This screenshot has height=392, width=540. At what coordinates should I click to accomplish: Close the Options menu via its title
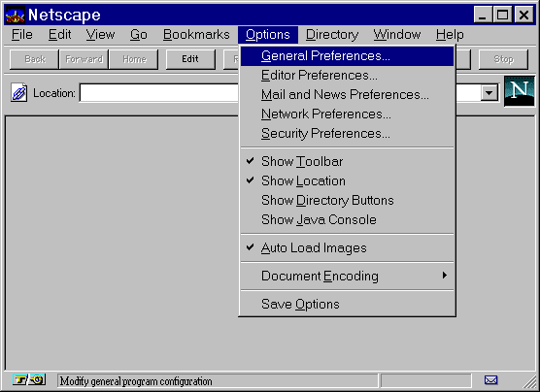268,35
